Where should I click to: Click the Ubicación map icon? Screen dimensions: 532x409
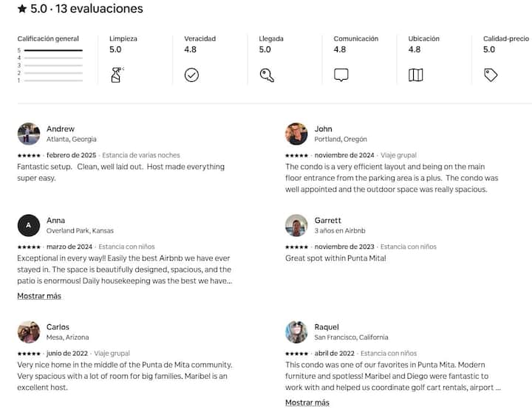pos(415,75)
